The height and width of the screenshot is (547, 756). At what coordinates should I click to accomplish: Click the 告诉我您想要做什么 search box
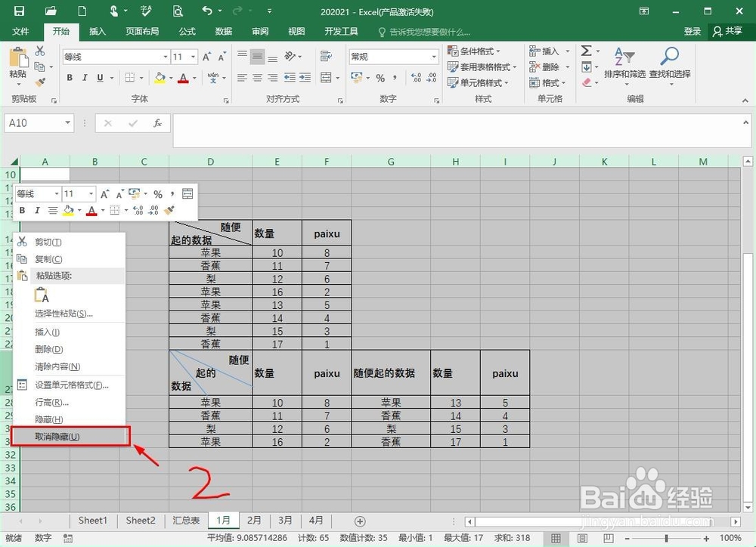pyautogui.click(x=424, y=32)
